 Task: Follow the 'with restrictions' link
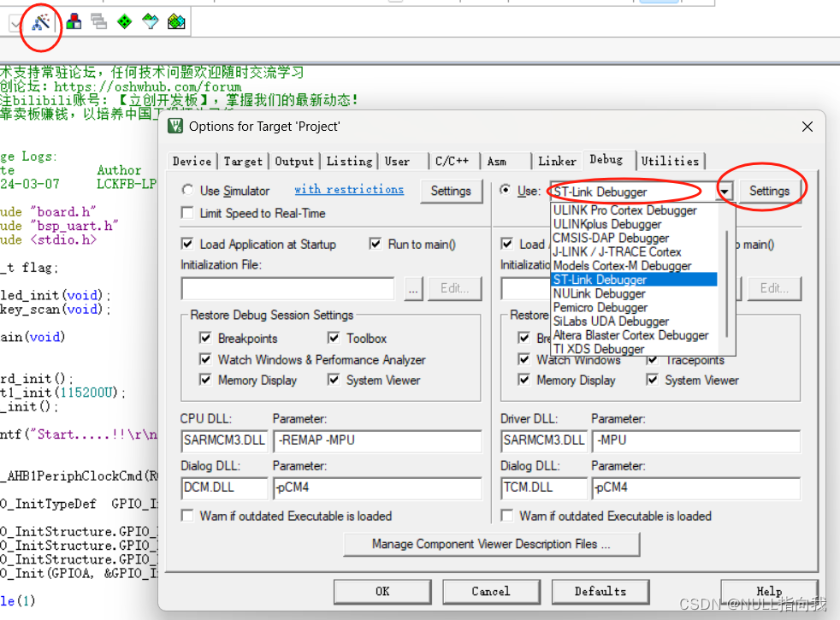point(349,190)
